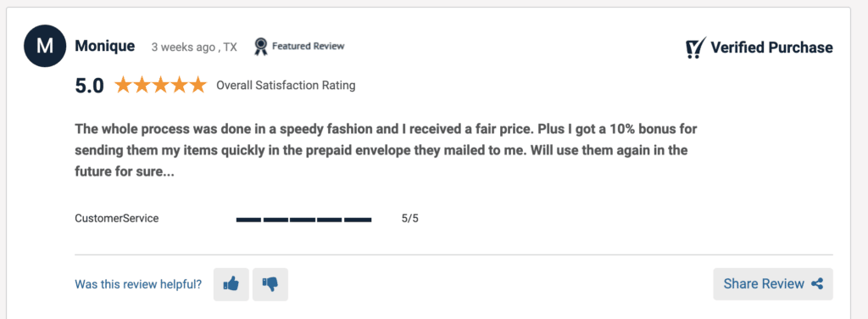This screenshot has height=319, width=868.
Task: Click the review body text paragraph
Action: point(386,151)
